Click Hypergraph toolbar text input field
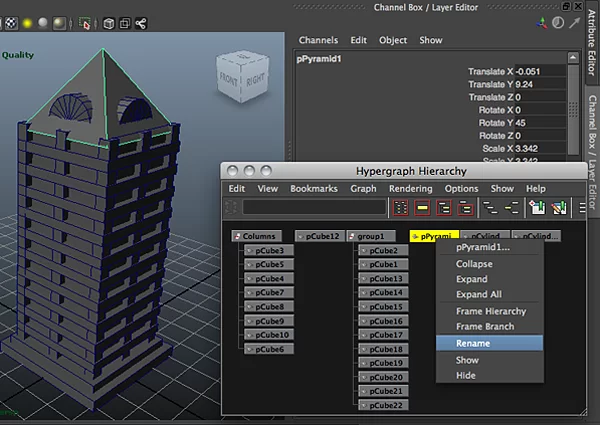This screenshot has width=600, height=425. pos(314,207)
